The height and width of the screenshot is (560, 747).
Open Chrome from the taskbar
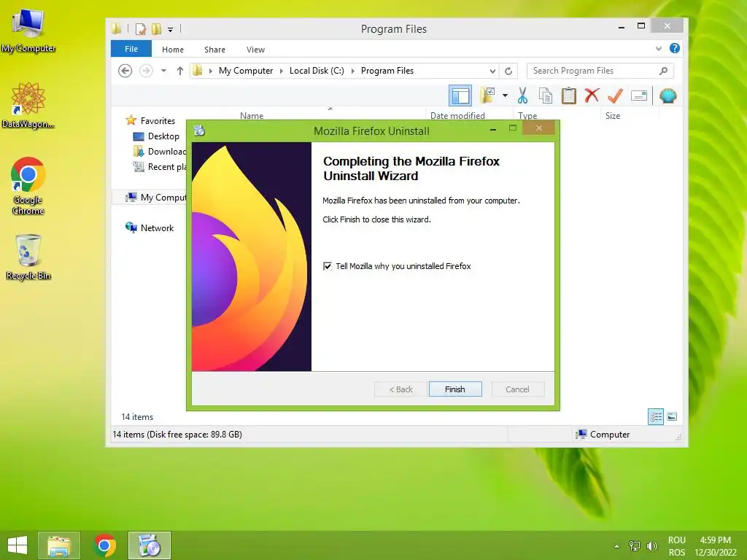click(104, 545)
